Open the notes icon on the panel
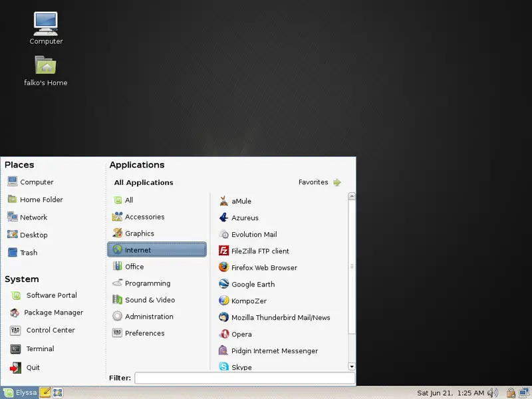The height and width of the screenshot is (399, 532). click(x=45, y=392)
